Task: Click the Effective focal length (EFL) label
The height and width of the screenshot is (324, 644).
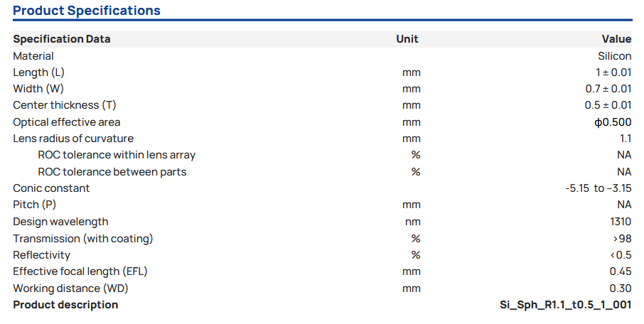Action: pyautogui.click(x=80, y=271)
